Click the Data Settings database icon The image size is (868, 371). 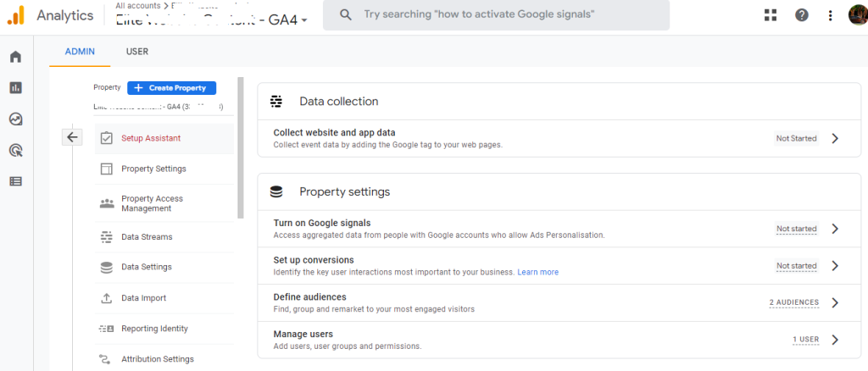tap(106, 267)
